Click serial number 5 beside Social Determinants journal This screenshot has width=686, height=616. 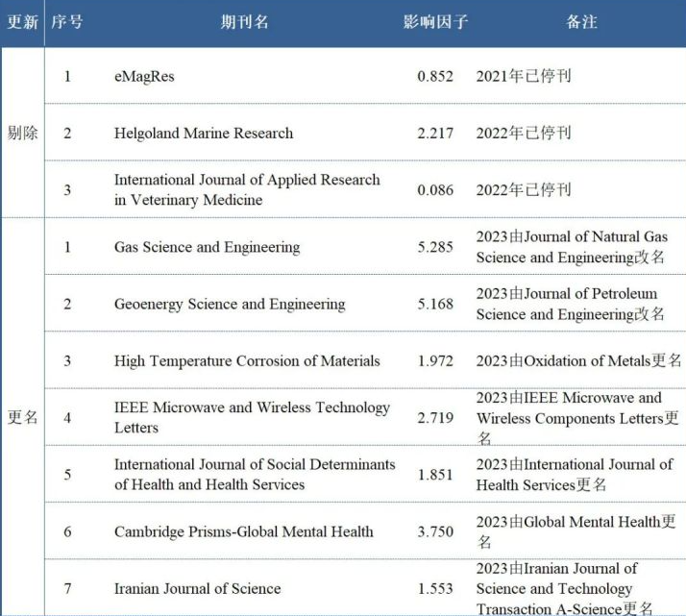67,475
